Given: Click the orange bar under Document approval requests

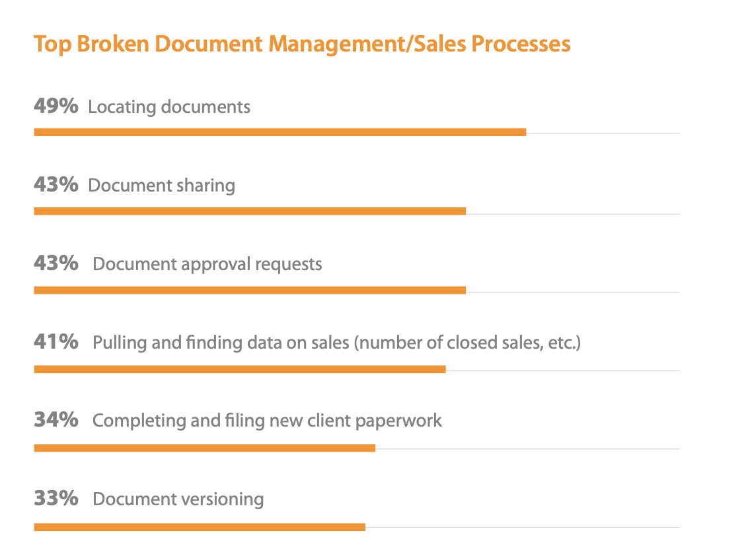Looking at the screenshot, I should click(250, 290).
